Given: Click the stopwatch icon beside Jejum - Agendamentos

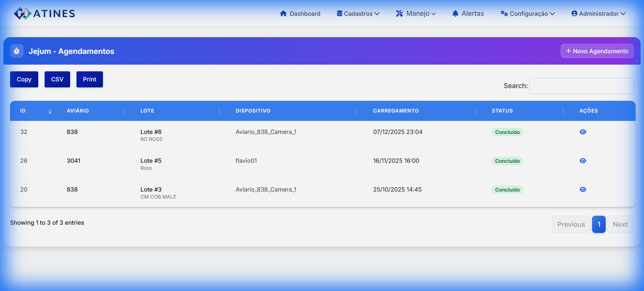Looking at the screenshot, I should (17, 51).
